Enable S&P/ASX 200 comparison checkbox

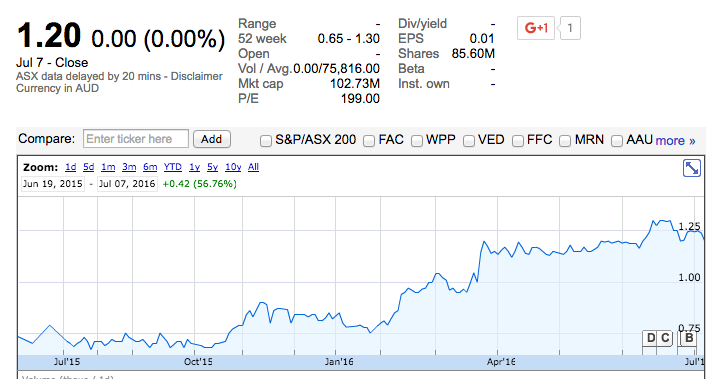point(266,141)
